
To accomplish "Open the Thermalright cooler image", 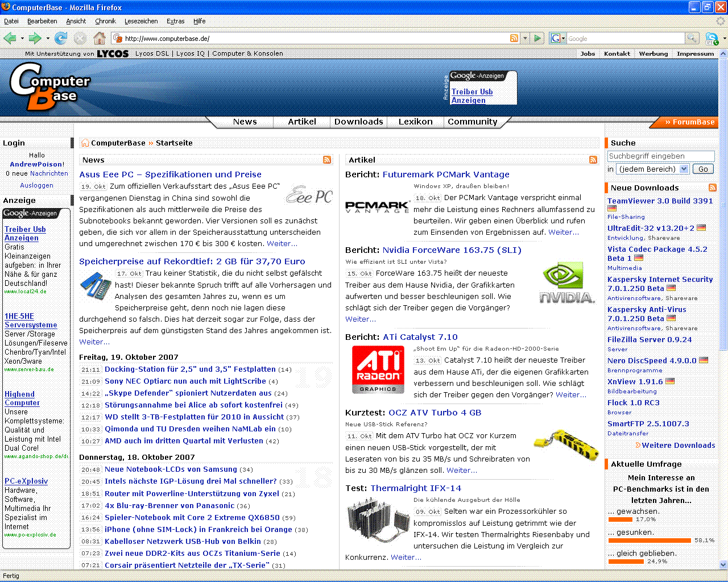I will (378, 520).
